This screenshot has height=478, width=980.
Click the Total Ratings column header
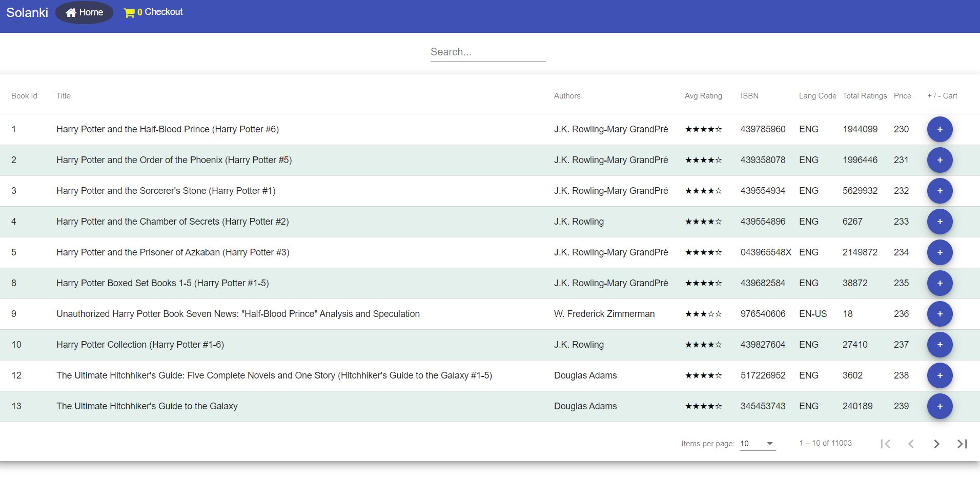865,96
